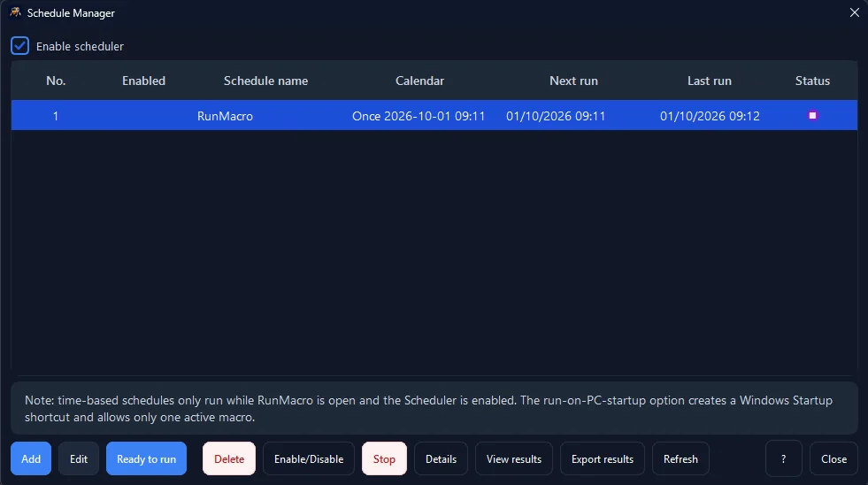
Task: Click the Enabled column header
Action: pyautogui.click(x=144, y=81)
